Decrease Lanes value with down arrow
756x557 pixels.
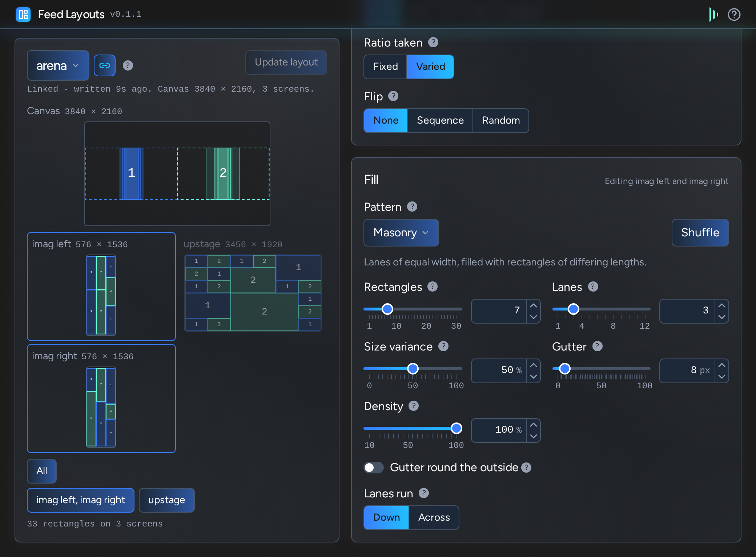click(722, 317)
